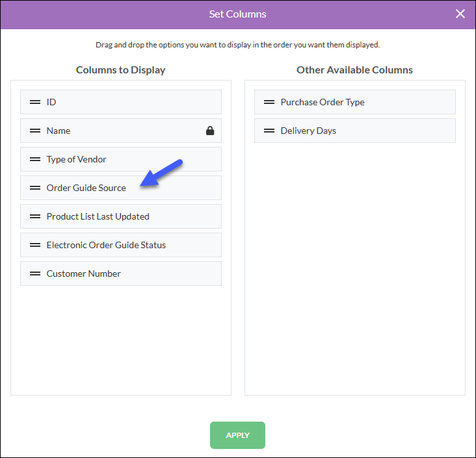Click the drag handle beside Electronic Order Guide Status

(35, 245)
